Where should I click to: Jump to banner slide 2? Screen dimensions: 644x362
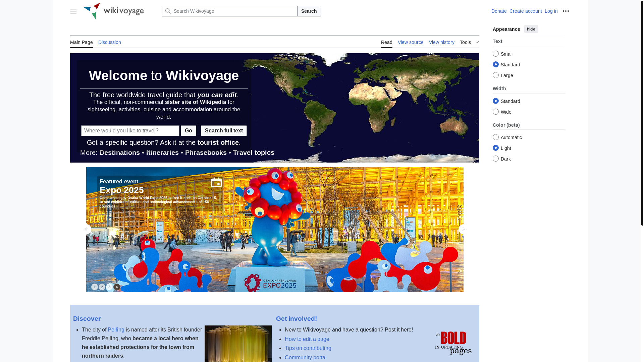point(102,287)
